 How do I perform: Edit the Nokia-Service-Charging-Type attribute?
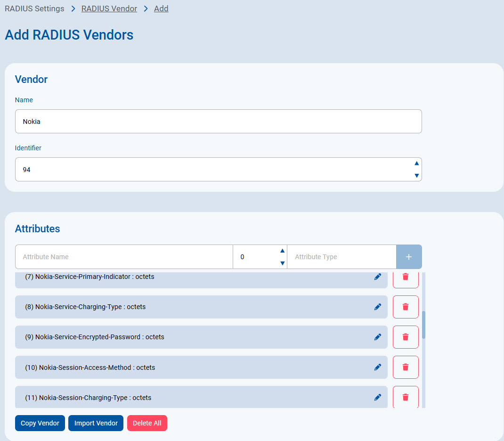tap(377, 307)
